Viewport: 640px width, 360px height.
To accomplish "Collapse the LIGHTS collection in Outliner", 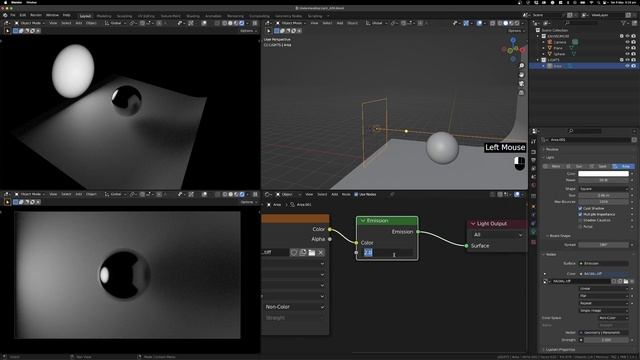I will click(538, 60).
